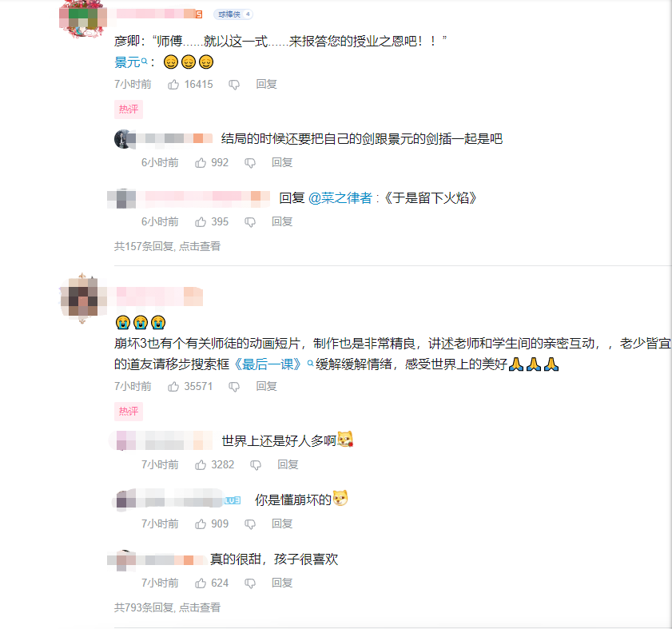Image resolution: width=672 pixels, height=629 pixels.
Task: Reply to the 16415-like comment
Action: pos(266,85)
